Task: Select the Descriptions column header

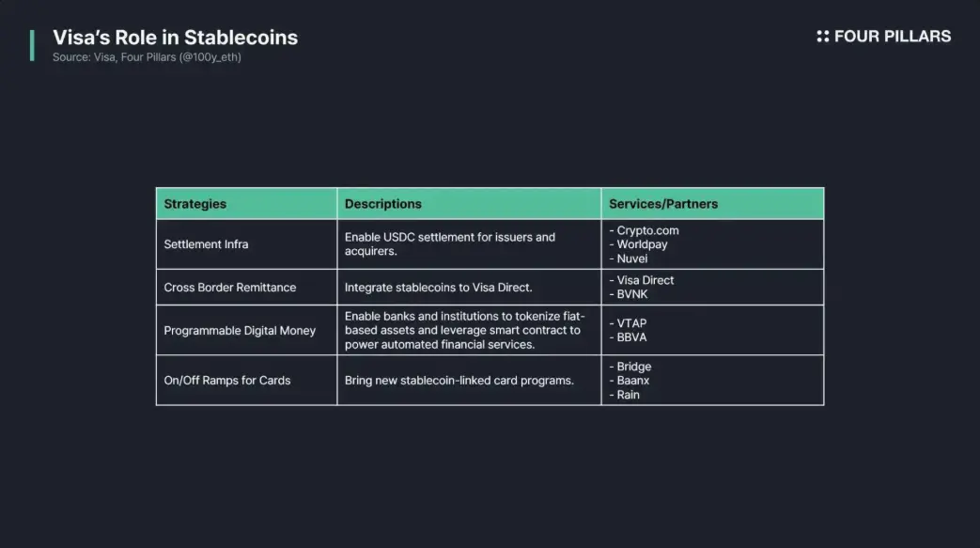Action: [x=469, y=204]
